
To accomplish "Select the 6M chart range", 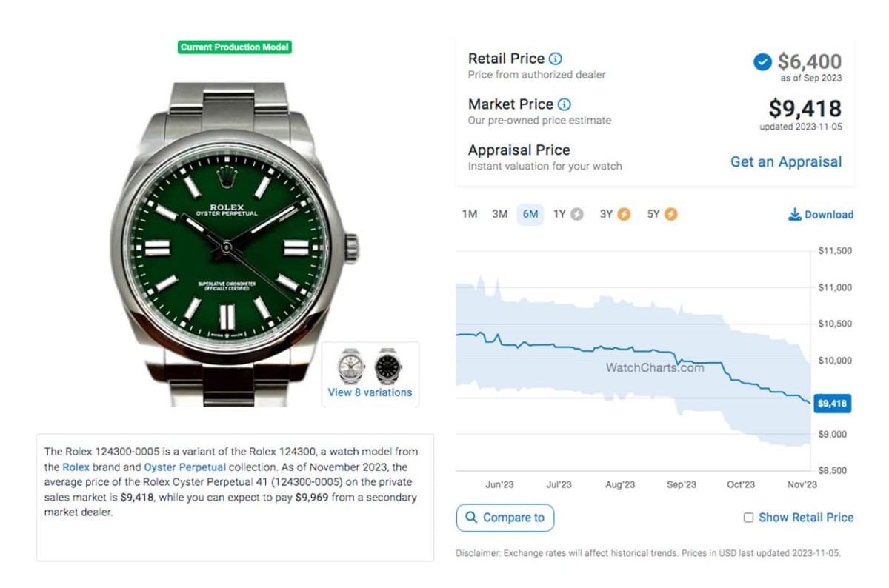I will click(530, 215).
